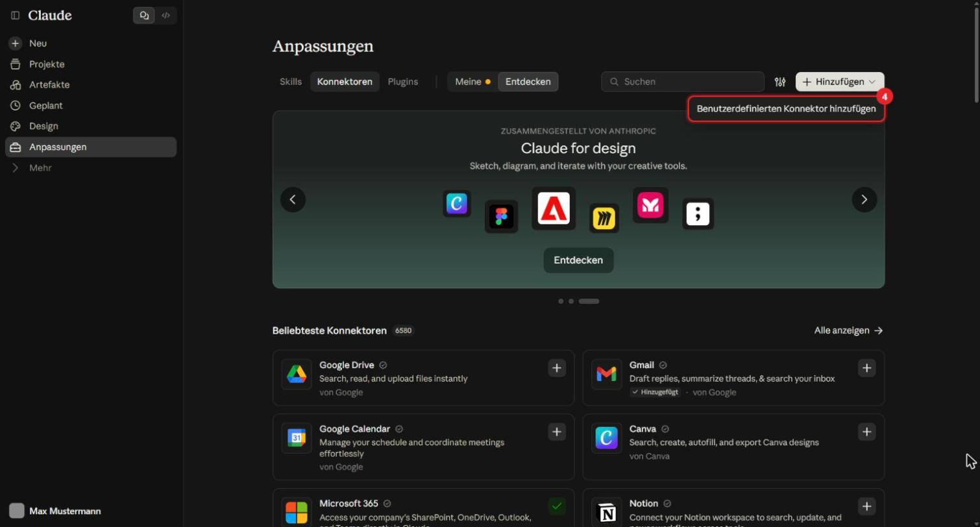The width and height of the screenshot is (980, 527).
Task: Go to the next carousel slide arrow
Action: click(x=864, y=199)
